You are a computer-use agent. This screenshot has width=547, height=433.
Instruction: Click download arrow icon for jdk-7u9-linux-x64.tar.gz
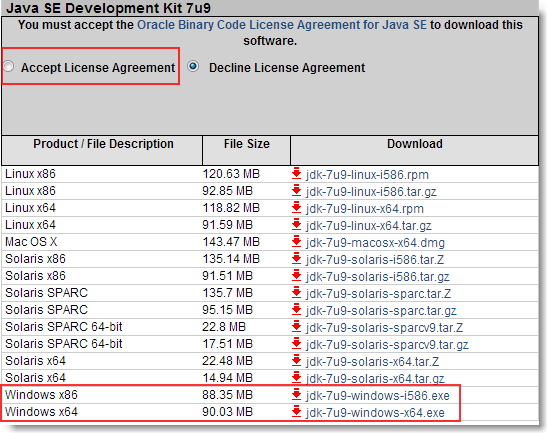coord(296,224)
